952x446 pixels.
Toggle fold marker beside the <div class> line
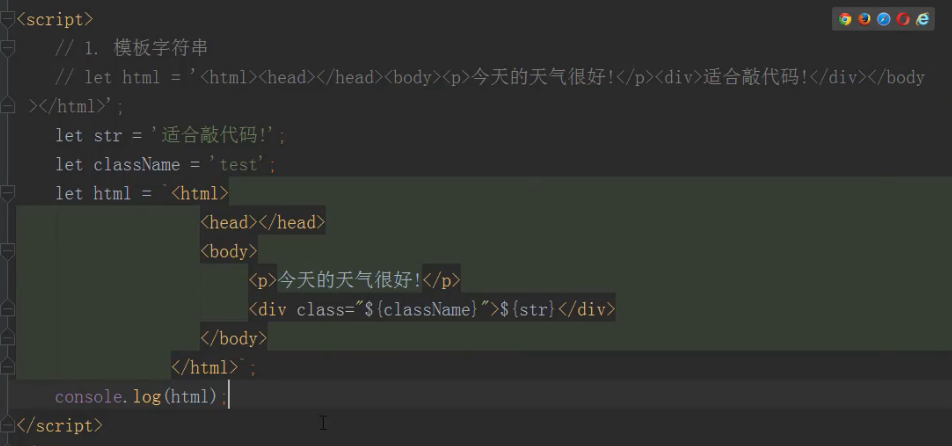[x=7, y=310]
